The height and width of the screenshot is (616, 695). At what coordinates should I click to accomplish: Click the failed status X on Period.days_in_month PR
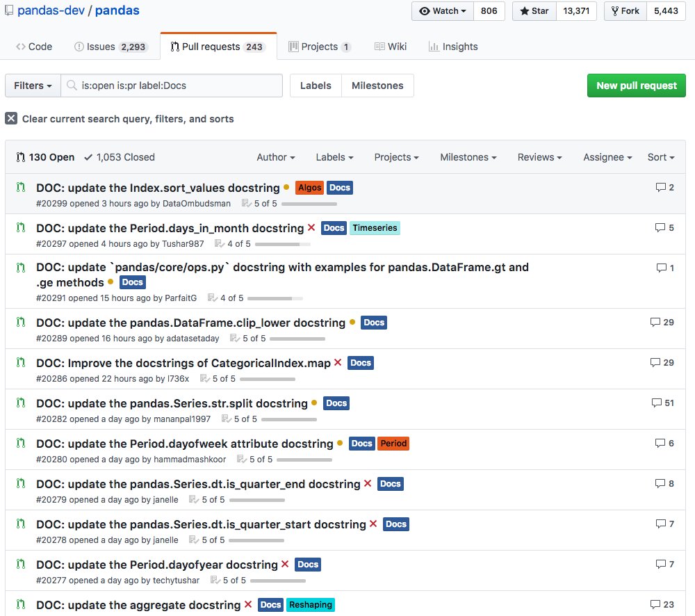coord(311,227)
